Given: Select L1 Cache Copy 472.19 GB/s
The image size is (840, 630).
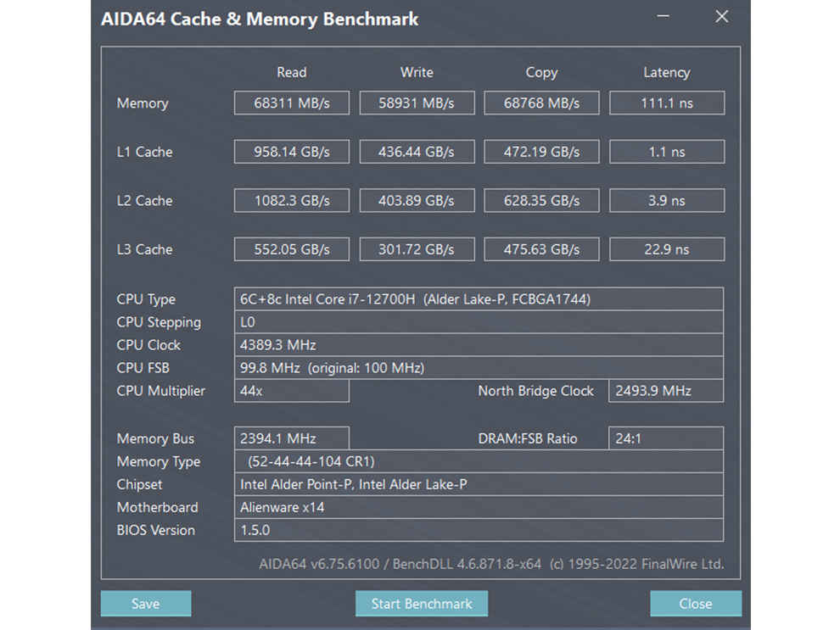Looking at the screenshot, I should click(541, 152).
